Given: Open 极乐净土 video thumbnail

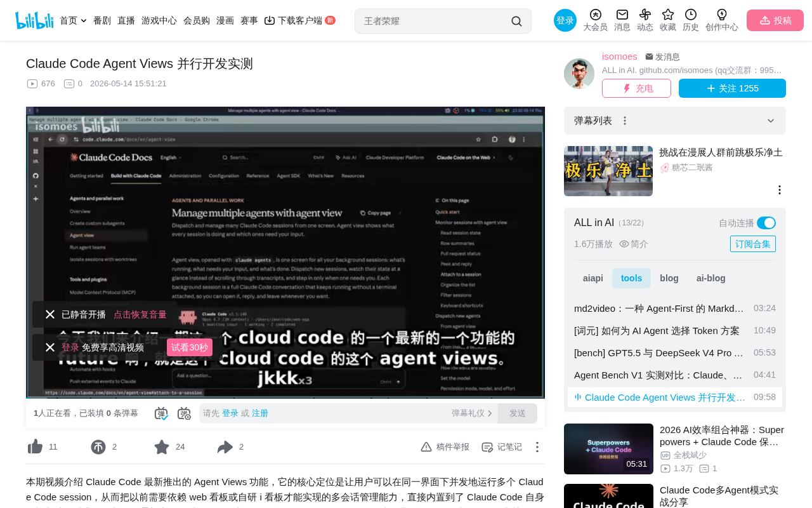Looking at the screenshot, I should pyautogui.click(x=608, y=171).
